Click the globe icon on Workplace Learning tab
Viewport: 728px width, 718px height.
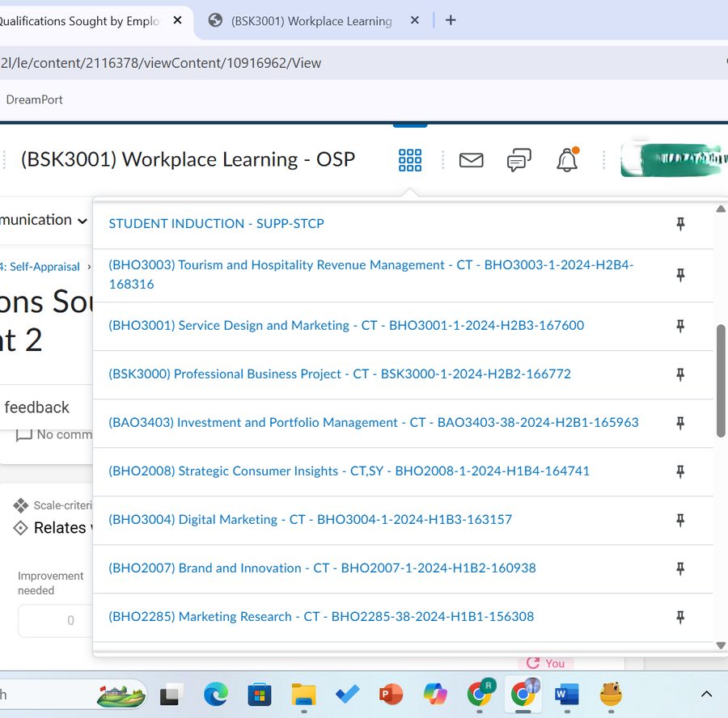pos(215,20)
